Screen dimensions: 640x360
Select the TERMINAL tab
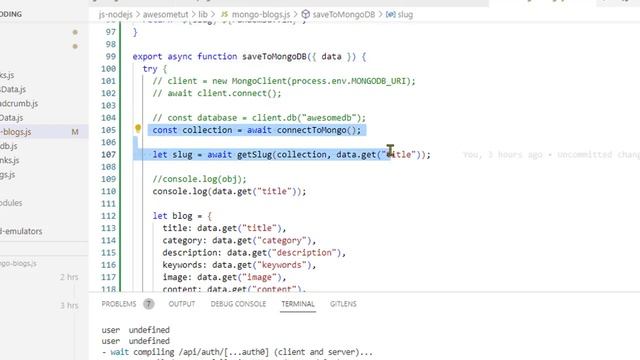[298, 304]
